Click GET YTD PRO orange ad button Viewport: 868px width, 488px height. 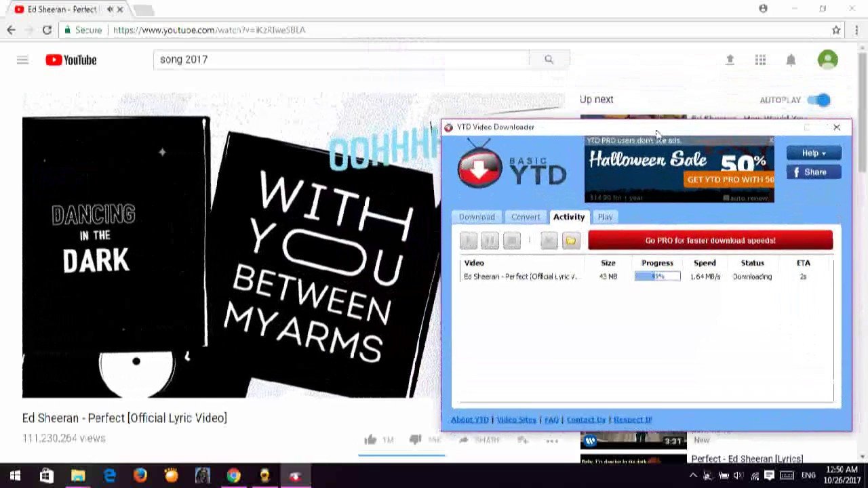pyautogui.click(x=728, y=180)
